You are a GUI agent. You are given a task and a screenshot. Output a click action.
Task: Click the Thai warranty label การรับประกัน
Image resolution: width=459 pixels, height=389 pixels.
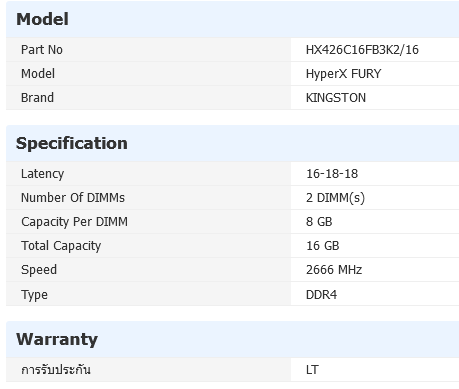point(56,370)
